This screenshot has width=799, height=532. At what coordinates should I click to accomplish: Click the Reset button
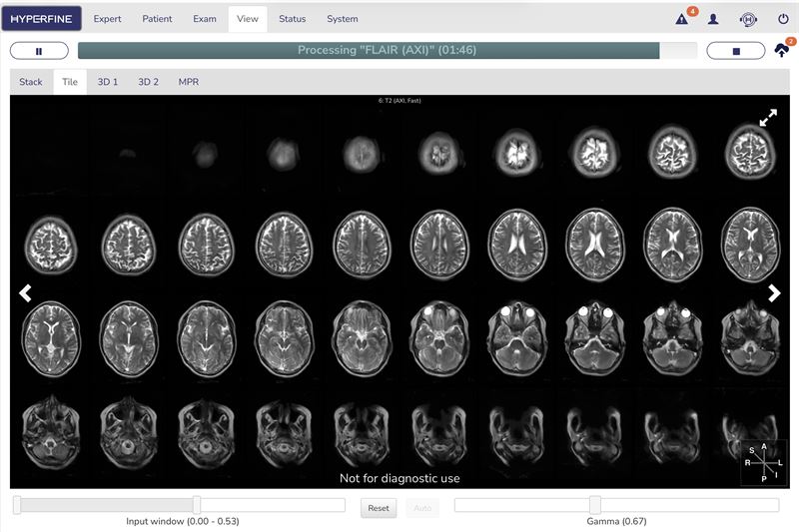[379, 508]
